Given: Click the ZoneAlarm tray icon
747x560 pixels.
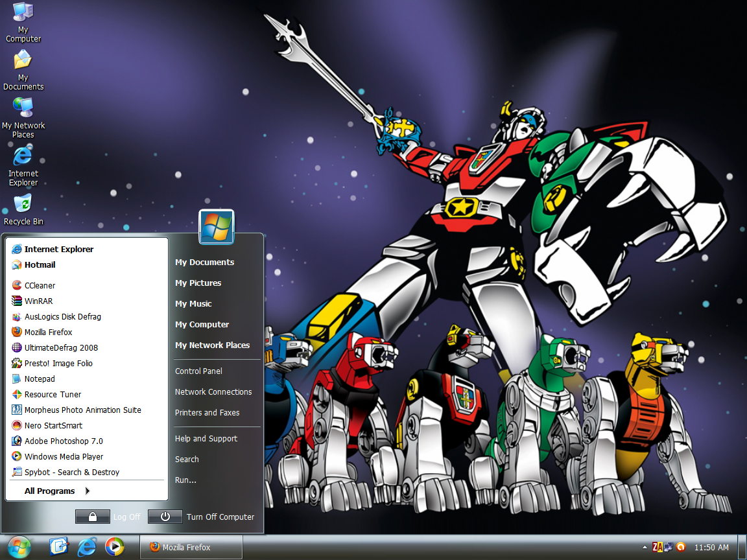Looking at the screenshot, I should tap(658, 547).
